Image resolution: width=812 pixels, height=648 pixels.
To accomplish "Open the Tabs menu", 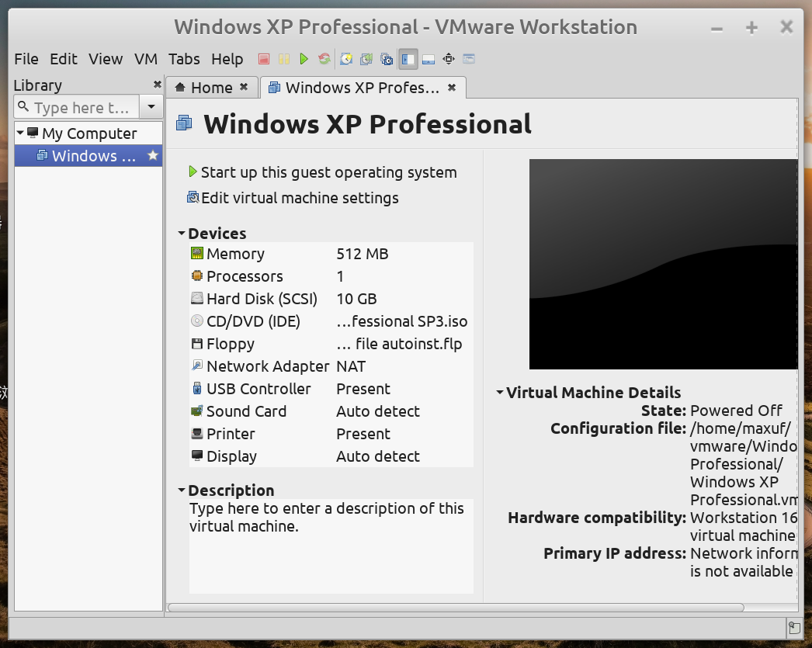I will [x=184, y=59].
